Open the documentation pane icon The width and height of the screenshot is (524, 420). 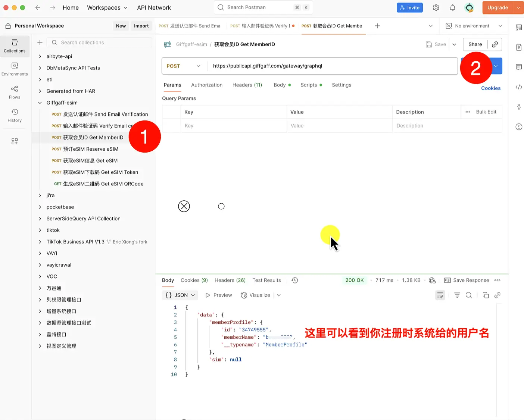[519, 47]
